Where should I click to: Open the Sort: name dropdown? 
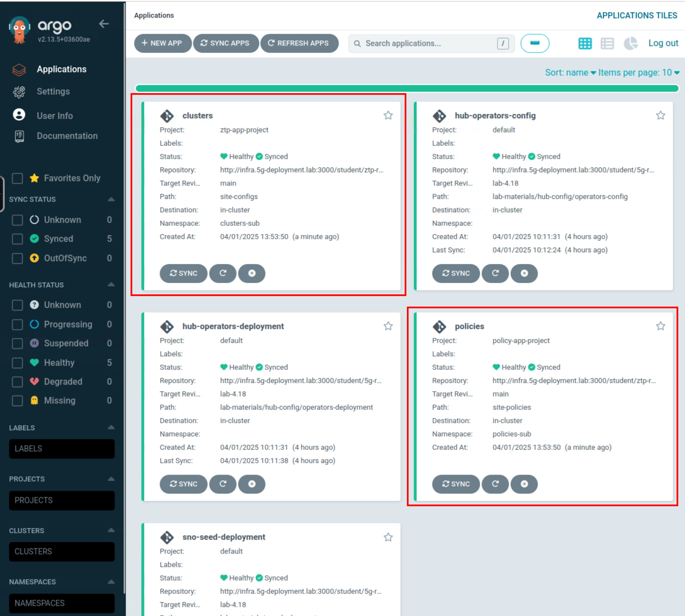click(570, 73)
